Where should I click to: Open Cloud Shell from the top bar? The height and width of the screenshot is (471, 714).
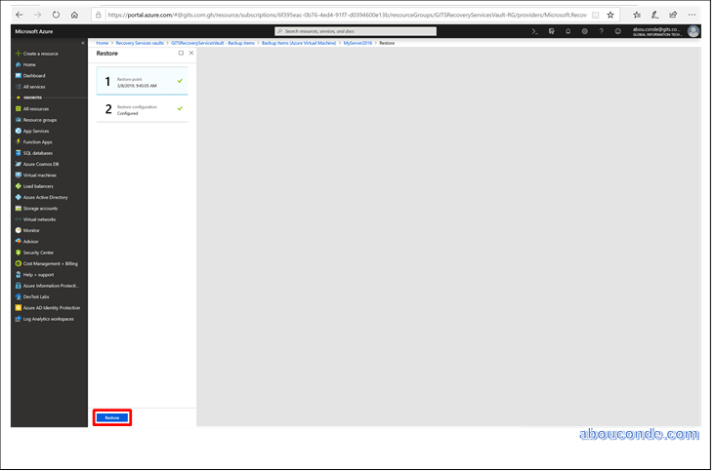pyautogui.click(x=535, y=31)
